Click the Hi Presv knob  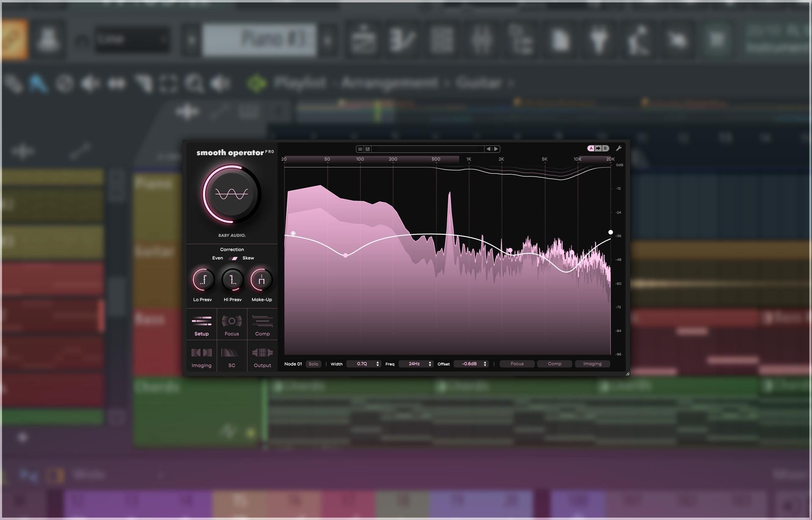click(232, 279)
